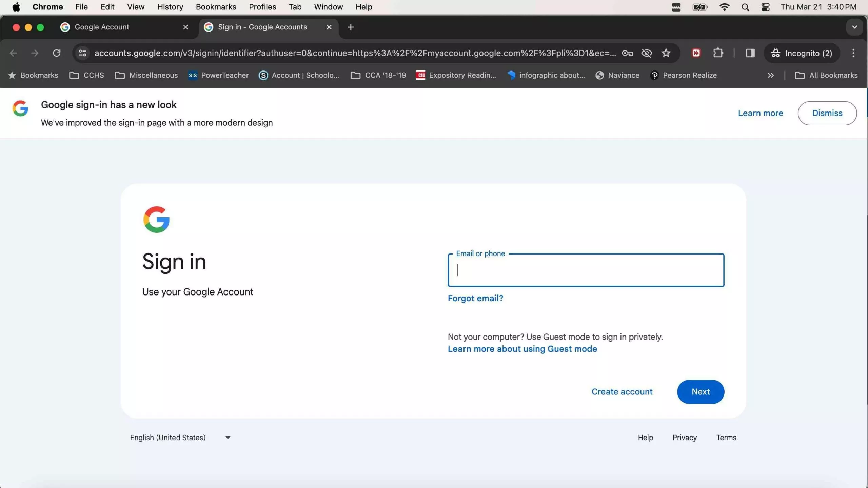Click the Forgot email link
Viewport: 868px width, 488px height.
475,298
